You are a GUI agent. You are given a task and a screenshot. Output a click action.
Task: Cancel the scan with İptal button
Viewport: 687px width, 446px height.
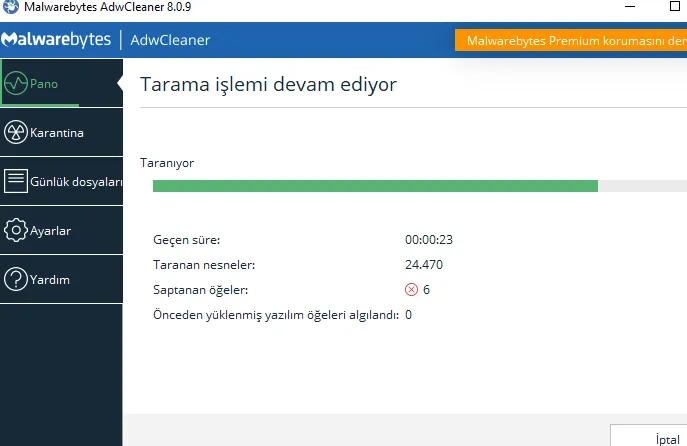(x=648, y=435)
